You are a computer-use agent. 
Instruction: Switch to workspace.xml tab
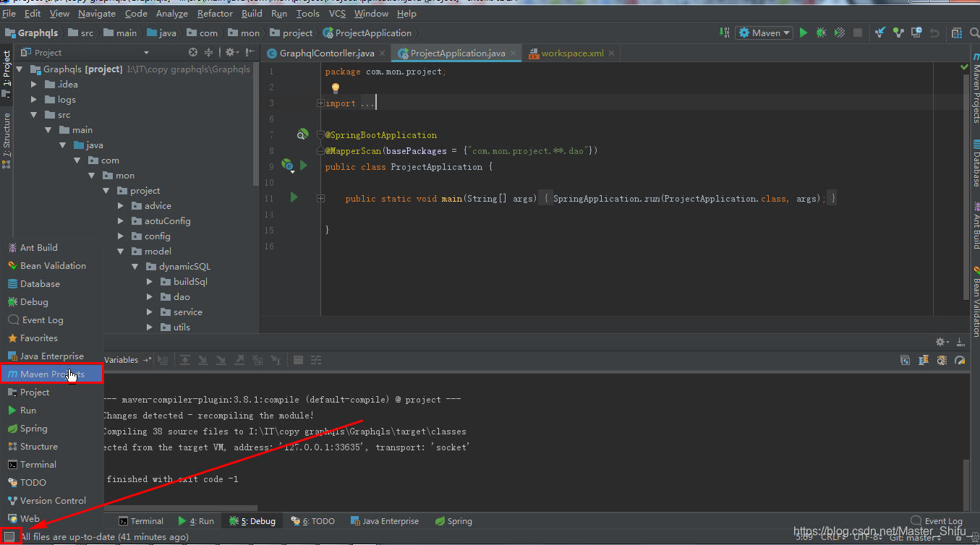[x=572, y=53]
